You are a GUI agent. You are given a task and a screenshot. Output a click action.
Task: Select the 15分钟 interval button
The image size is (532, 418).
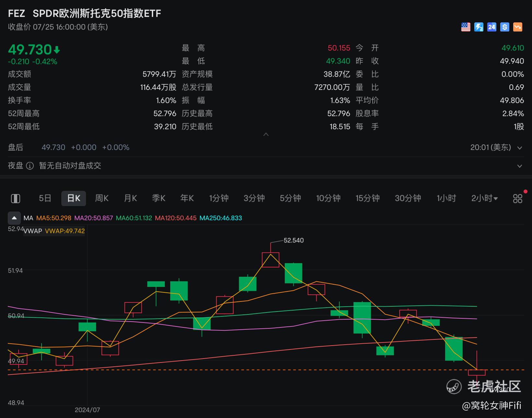coord(368,198)
